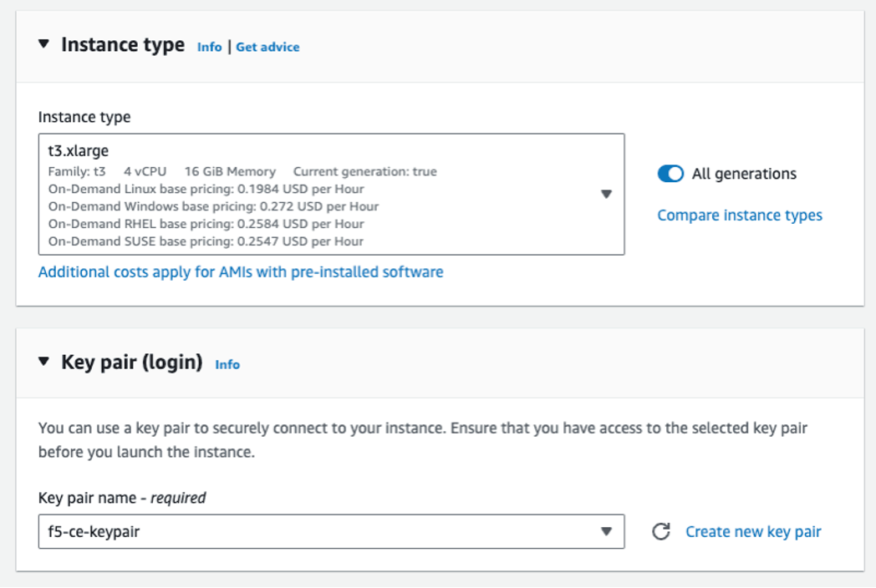Open the dropdown arrow on instance type selector
The height and width of the screenshot is (588, 876).
point(609,192)
